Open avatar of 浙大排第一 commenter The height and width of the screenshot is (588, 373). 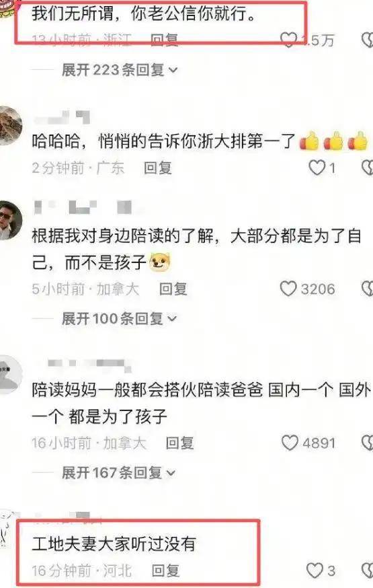[9, 126]
